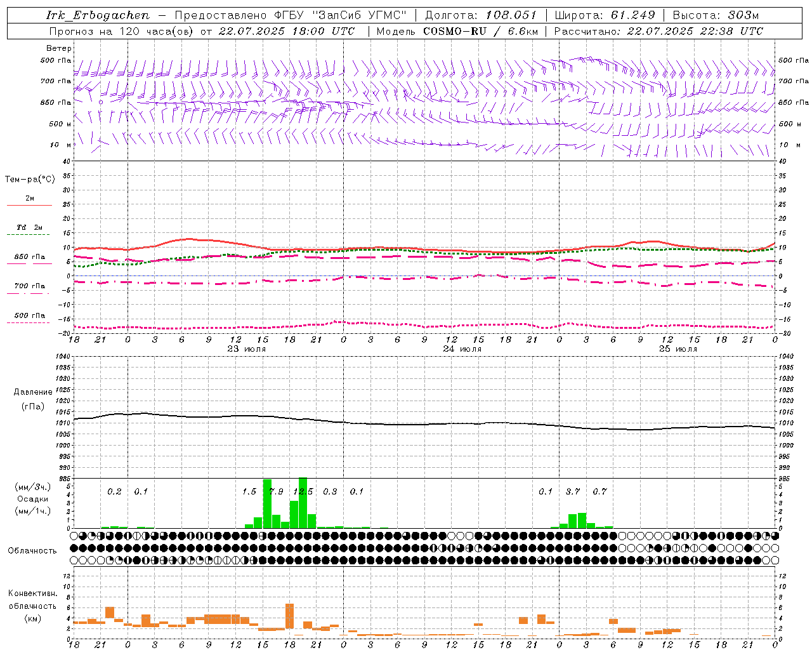The width and height of the screenshot is (812, 650).
Task: Click the 0.2 precipitation total value
Action: click(x=114, y=491)
